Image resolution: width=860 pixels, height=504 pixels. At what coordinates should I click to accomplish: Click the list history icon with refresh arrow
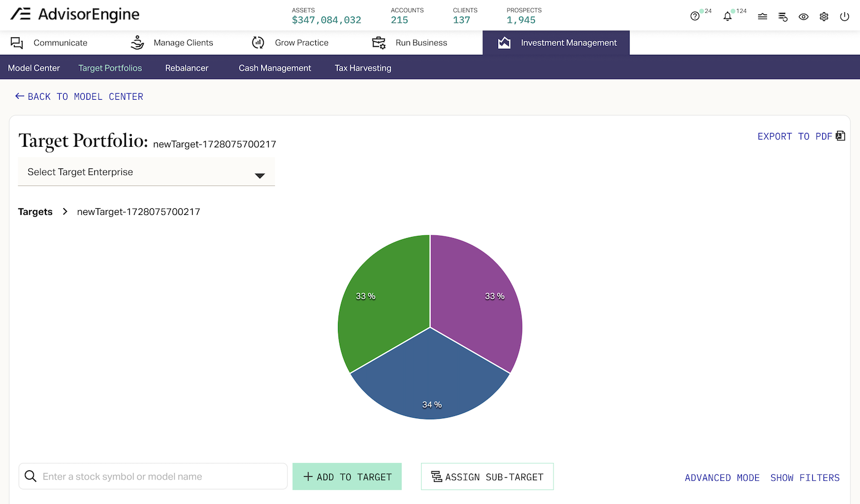click(783, 17)
